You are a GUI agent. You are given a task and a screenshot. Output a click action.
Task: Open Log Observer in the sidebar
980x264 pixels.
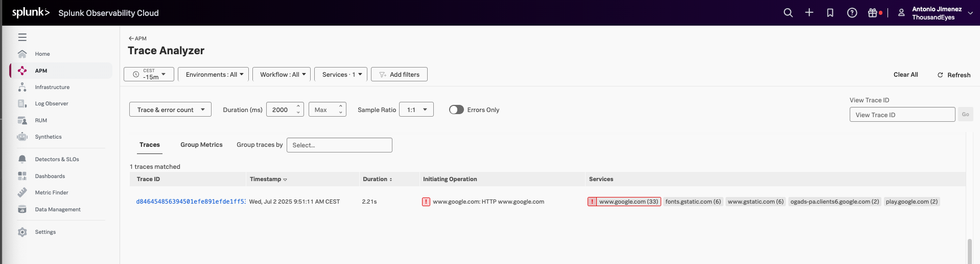click(52, 103)
